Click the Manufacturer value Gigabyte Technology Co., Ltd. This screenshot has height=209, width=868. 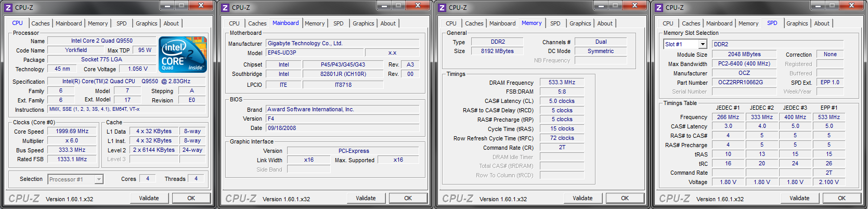point(343,43)
